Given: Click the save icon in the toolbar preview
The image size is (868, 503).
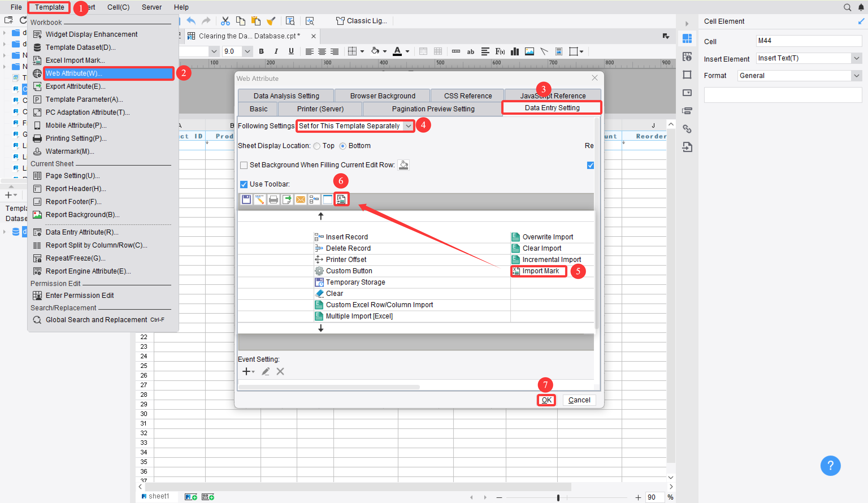Looking at the screenshot, I should (246, 199).
